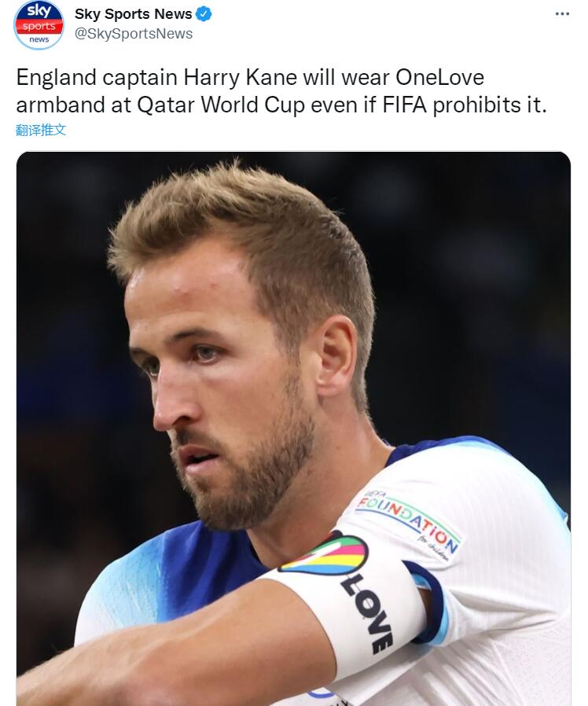Image resolution: width=588 pixels, height=706 pixels.
Task: Open the three-dot more options menu
Action: coord(562,14)
